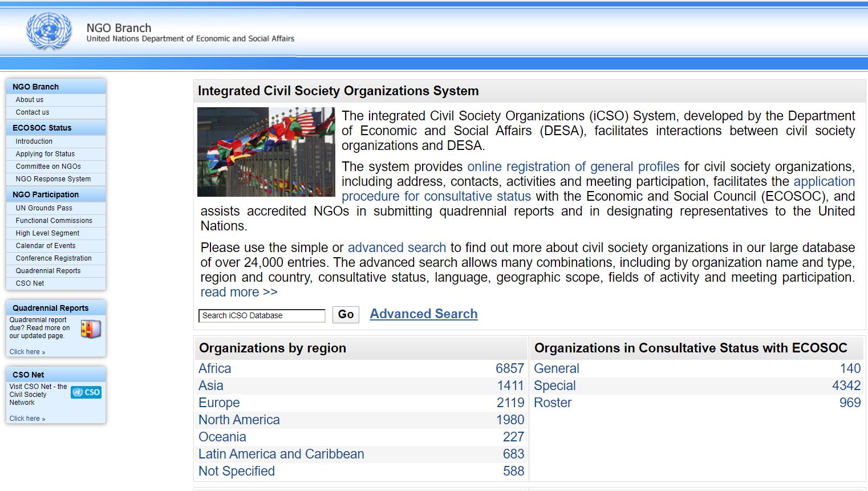868x491 pixels.
Task: Open Applying for Status in sidebar
Action: (x=45, y=154)
